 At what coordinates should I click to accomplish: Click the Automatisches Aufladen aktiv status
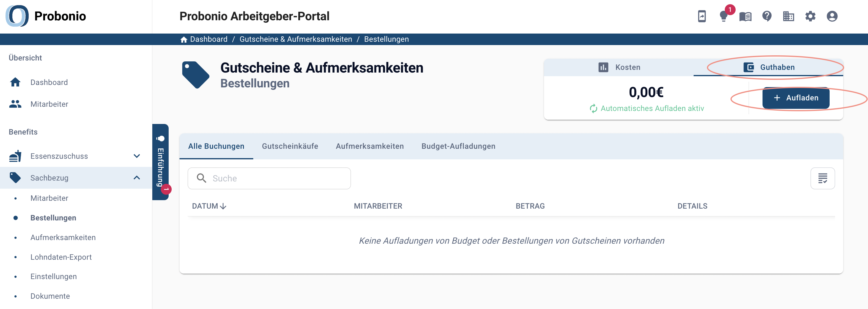647,109
